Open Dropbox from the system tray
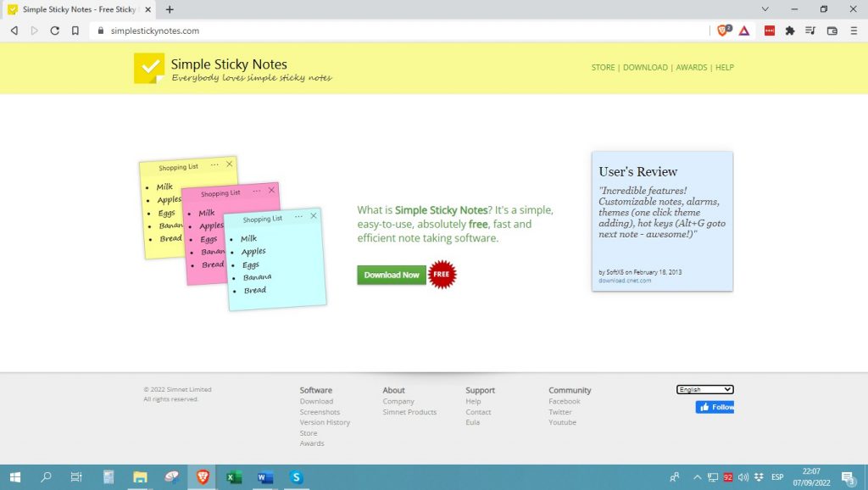 pyautogui.click(x=759, y=477)
